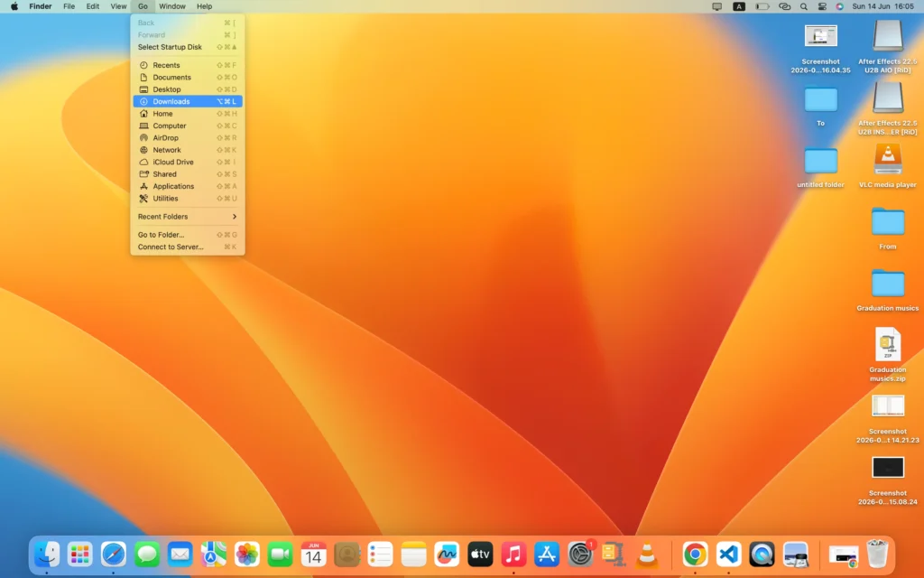Open Reminders app in the Dock
Image resolution: width=924 pixels, height=578 pixels.
380,555
